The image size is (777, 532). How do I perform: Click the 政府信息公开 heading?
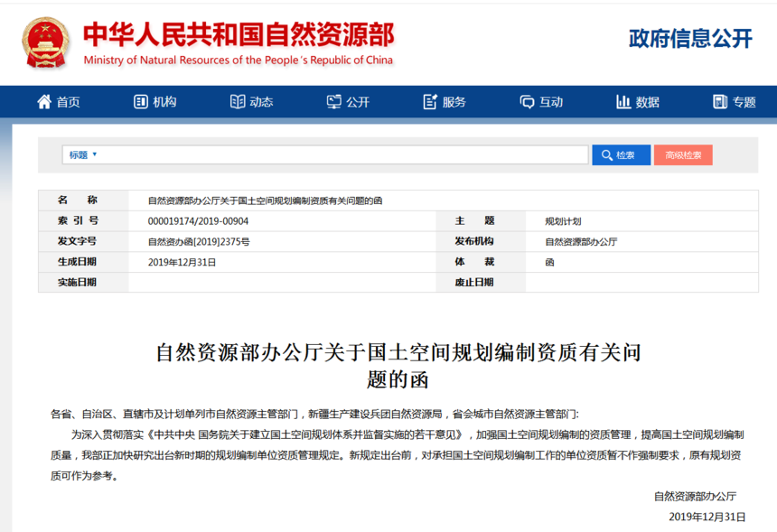[x=690, y=38]
